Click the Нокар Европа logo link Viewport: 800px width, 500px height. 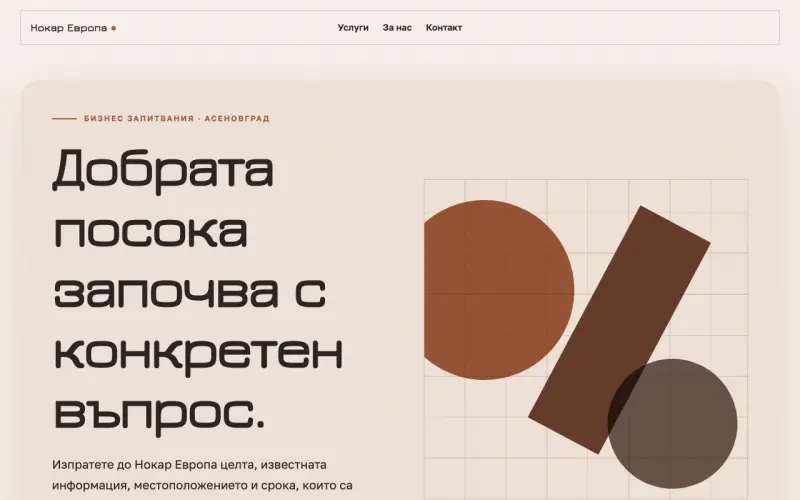(73, 28)
